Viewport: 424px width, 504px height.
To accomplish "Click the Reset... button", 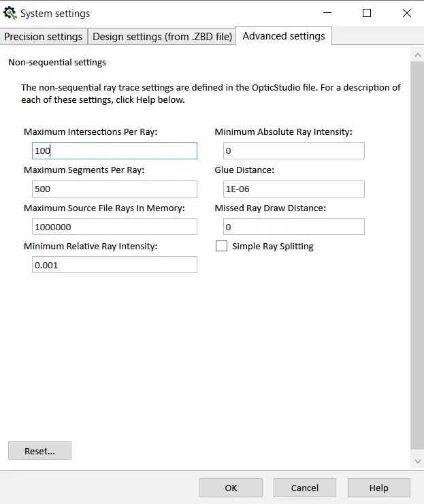I will coord(40,451).
